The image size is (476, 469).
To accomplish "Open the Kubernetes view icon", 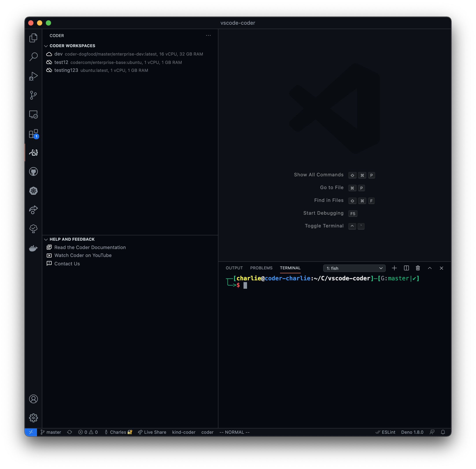I will click(x=33, y=191).
